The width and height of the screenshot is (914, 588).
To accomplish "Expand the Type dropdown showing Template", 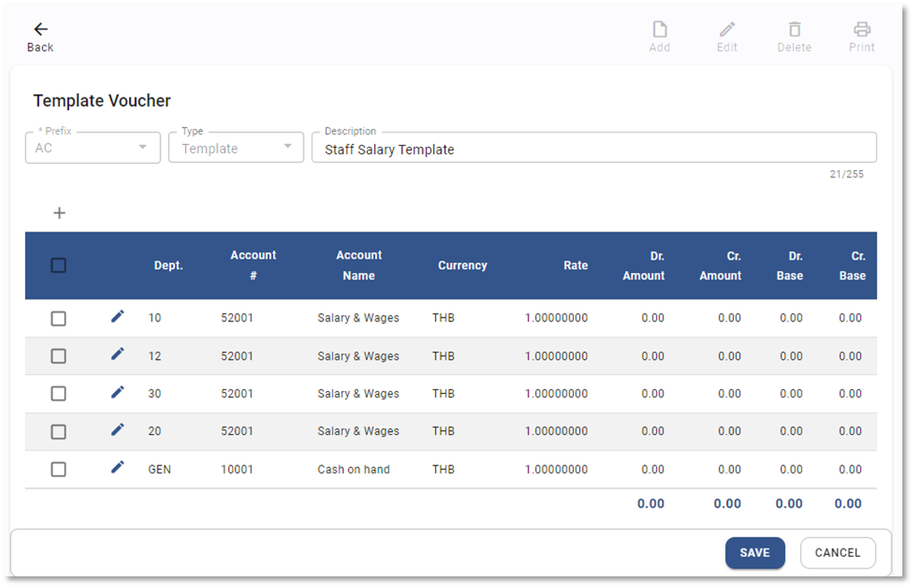I will (236, 148).
